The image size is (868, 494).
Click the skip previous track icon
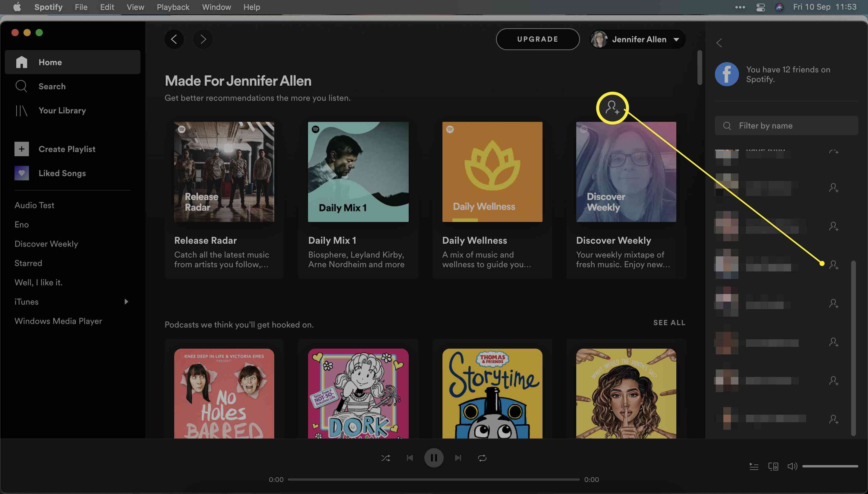(x=410, y=458)
